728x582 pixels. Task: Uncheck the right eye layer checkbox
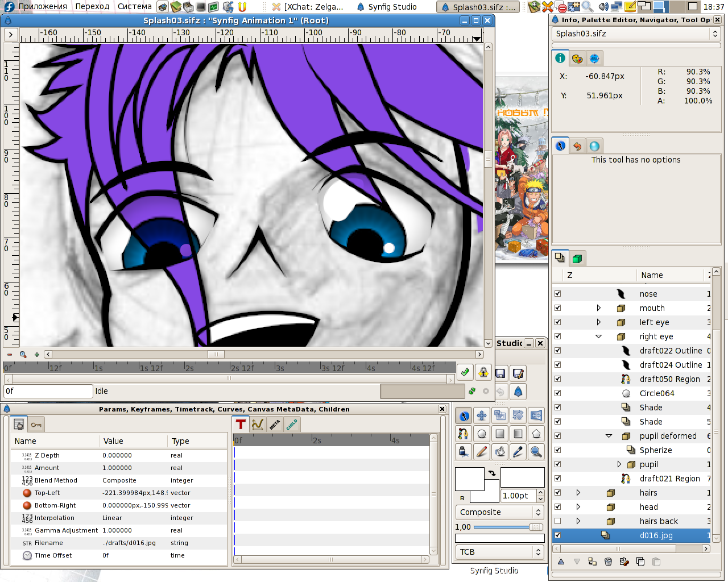tap(557, 336)
